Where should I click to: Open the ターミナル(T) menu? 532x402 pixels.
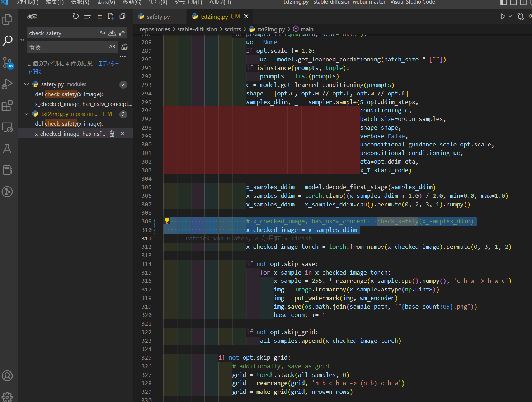(x=188, y=3)
